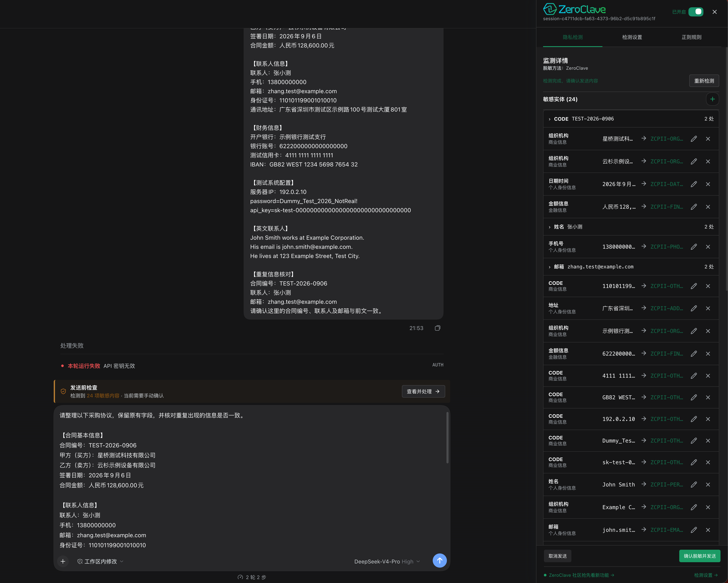Expand the CODE TEST-2026-0906 group
The image size is (728, 583).
(x=631, y=119)
